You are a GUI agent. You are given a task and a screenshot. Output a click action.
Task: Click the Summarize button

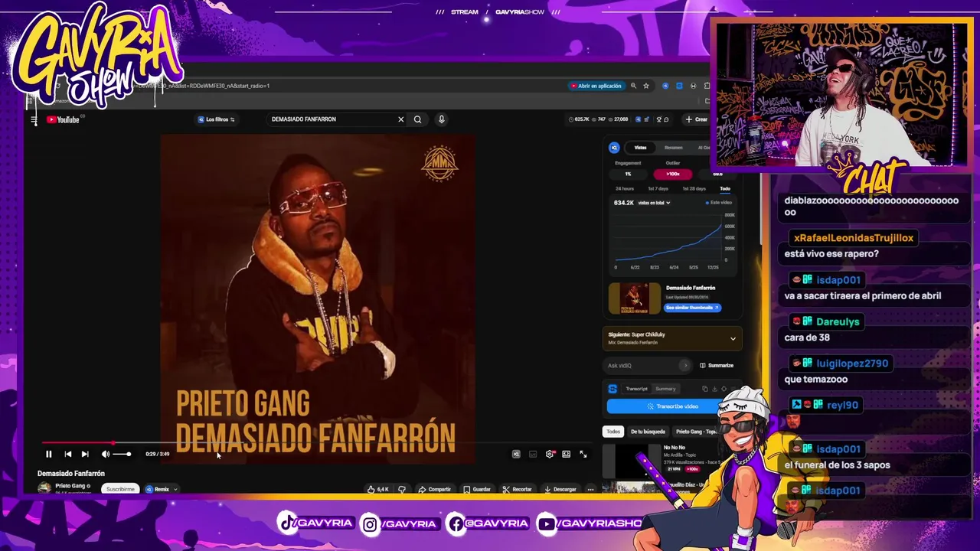[717, 366]
